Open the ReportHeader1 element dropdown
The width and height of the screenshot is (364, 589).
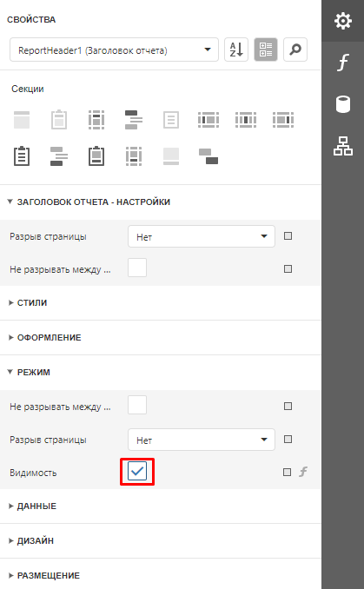click(114, 50)
